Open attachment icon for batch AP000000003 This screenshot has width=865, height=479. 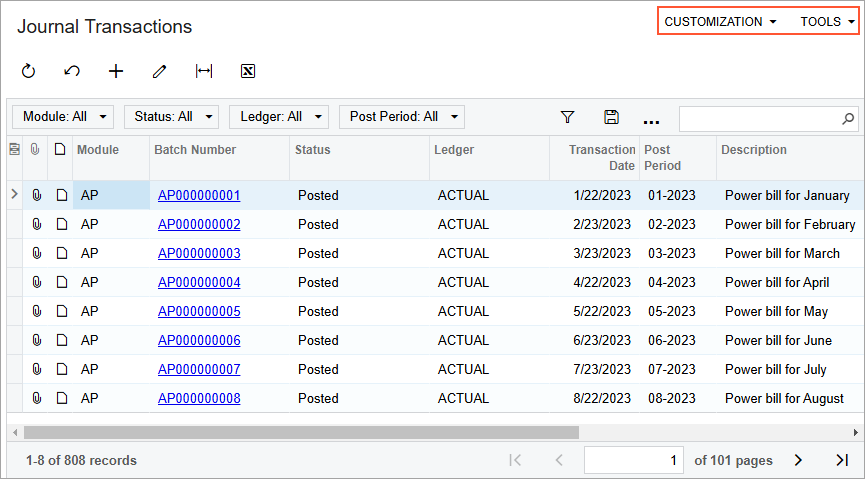[x=37, y=253]
